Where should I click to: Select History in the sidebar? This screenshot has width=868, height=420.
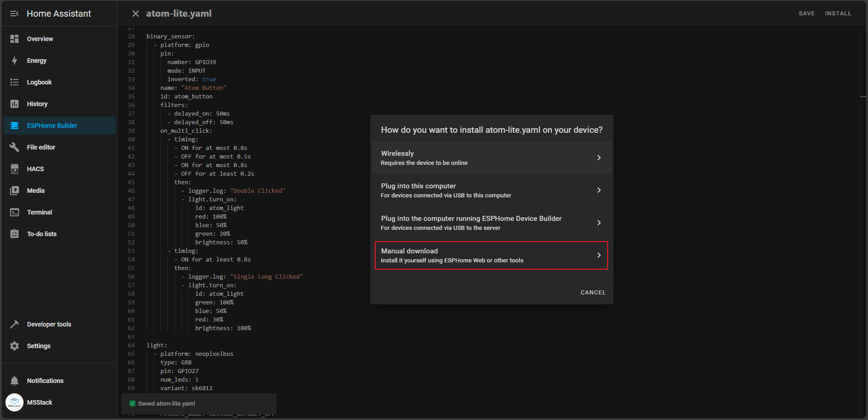(60, 104)
